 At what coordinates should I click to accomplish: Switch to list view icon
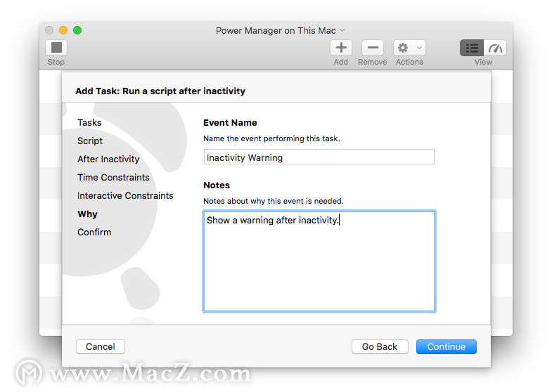pyautogui.click(x=472, y=48)
